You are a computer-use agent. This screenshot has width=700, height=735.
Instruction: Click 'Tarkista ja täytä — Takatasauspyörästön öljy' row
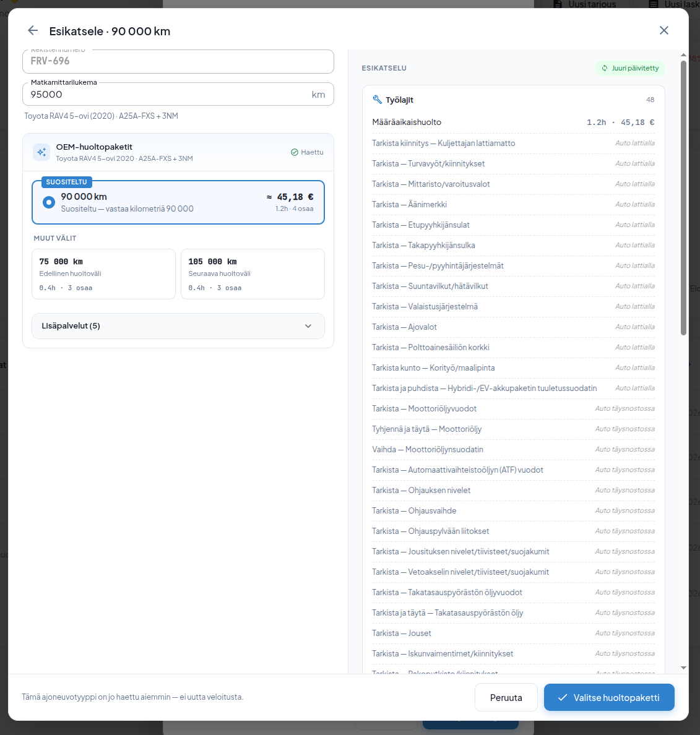[x=514, y=612]
